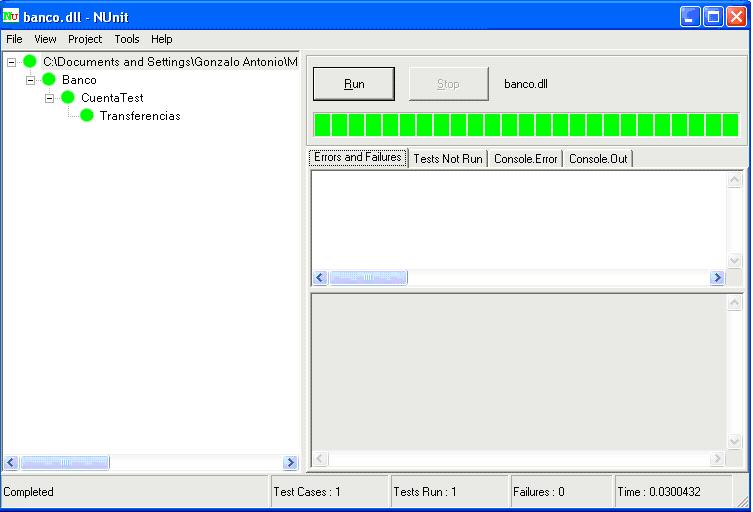Open the File menu

[14, 39]
